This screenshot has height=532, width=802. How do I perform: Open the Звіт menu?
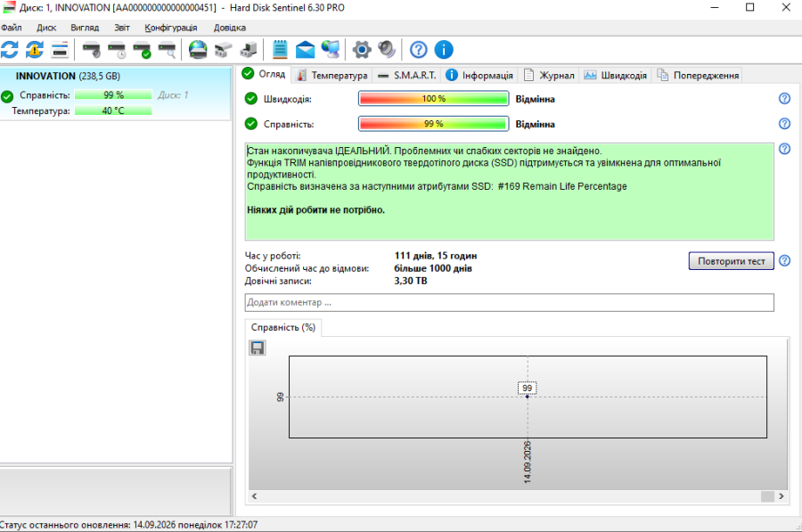[x=122, y=28]
